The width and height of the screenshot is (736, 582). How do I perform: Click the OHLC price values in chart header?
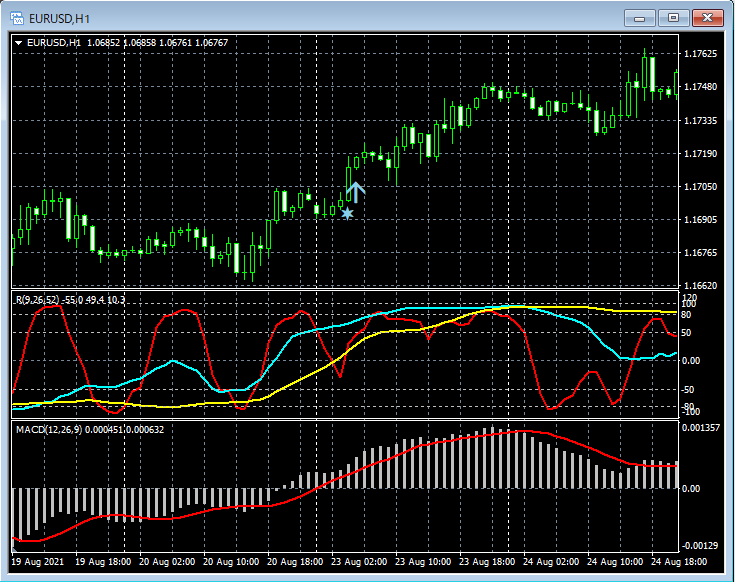tap(157, 43)
